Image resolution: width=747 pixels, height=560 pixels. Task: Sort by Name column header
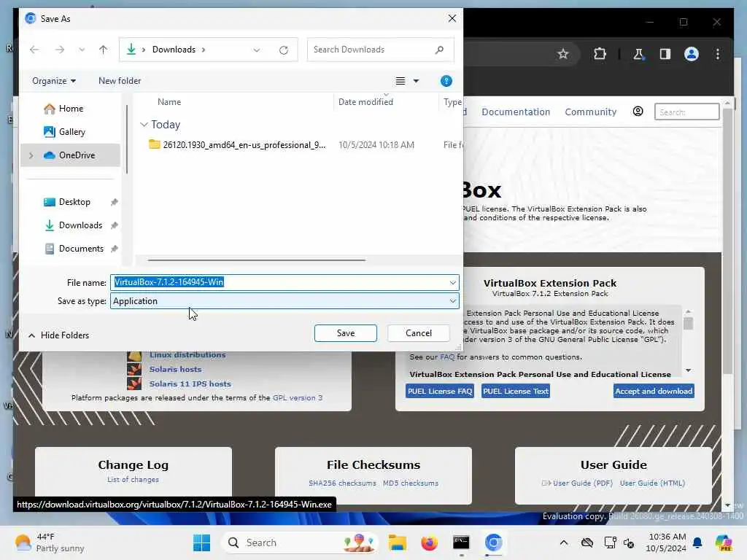169,102
